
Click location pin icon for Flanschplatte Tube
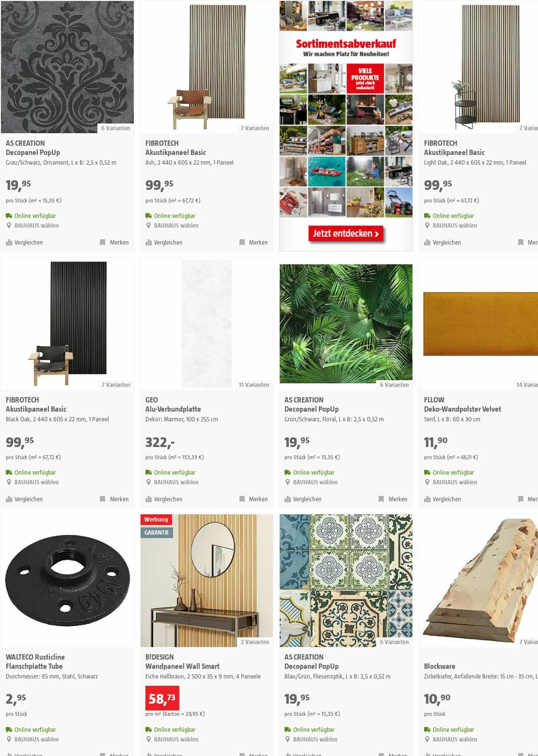point(9,739)
